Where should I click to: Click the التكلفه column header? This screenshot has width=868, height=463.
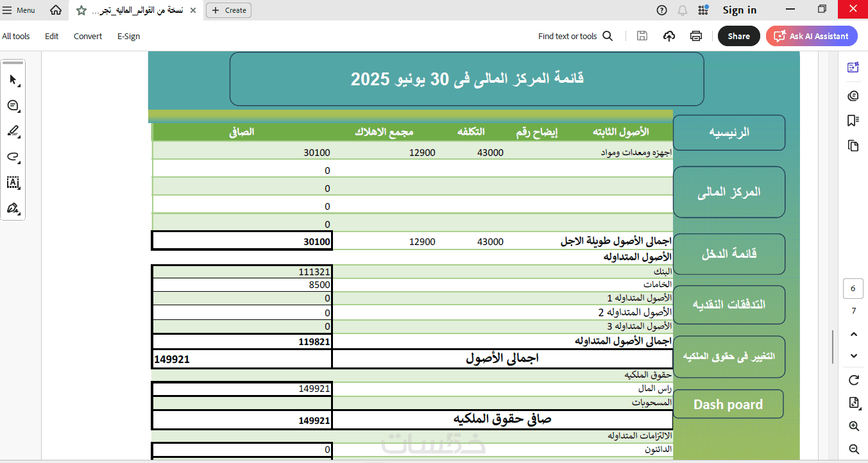coord(471,131)
